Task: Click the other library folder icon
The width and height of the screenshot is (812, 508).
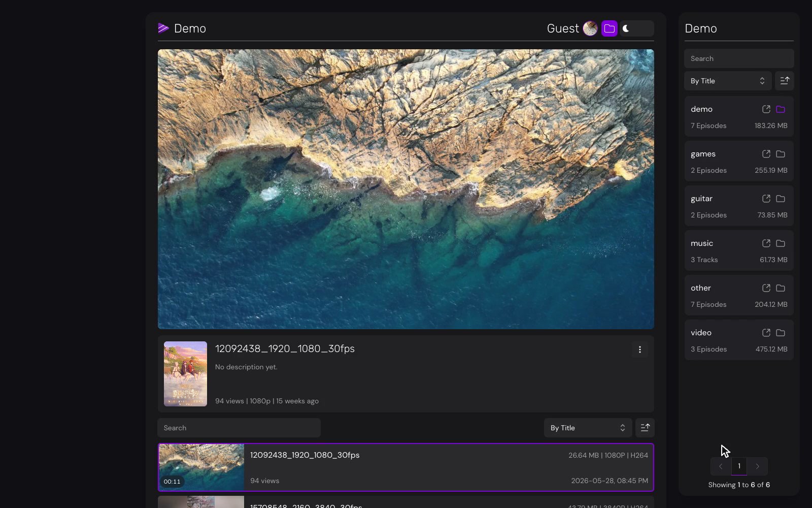Action: click(x=781, y=288)
